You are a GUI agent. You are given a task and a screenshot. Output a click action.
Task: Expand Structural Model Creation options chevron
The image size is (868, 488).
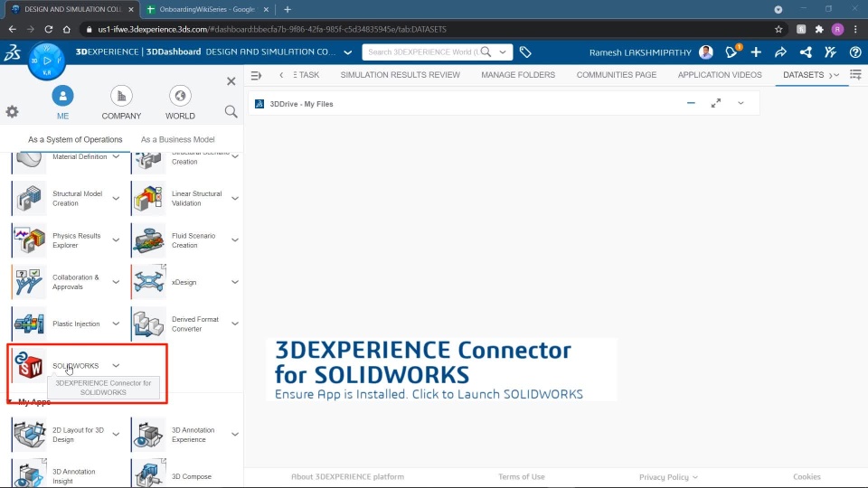click(x=116, y=198)
